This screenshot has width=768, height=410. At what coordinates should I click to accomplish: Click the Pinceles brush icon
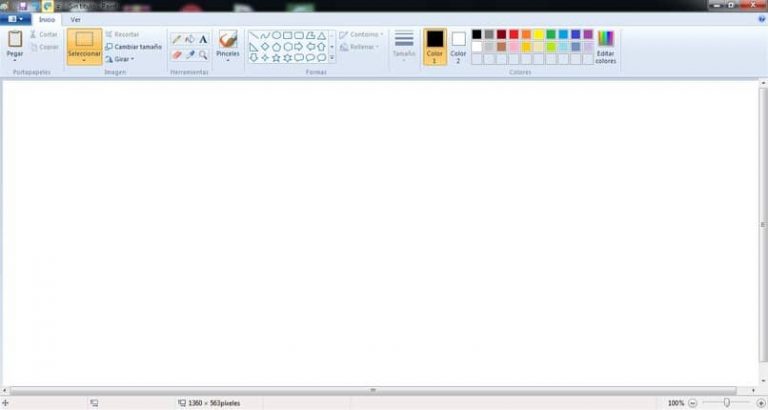point(228,39)
